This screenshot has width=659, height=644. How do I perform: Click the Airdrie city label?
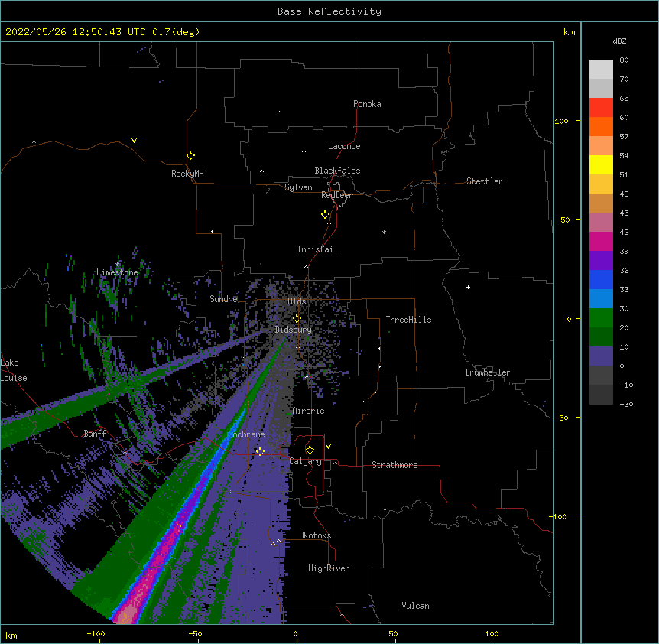click(309, 411)
